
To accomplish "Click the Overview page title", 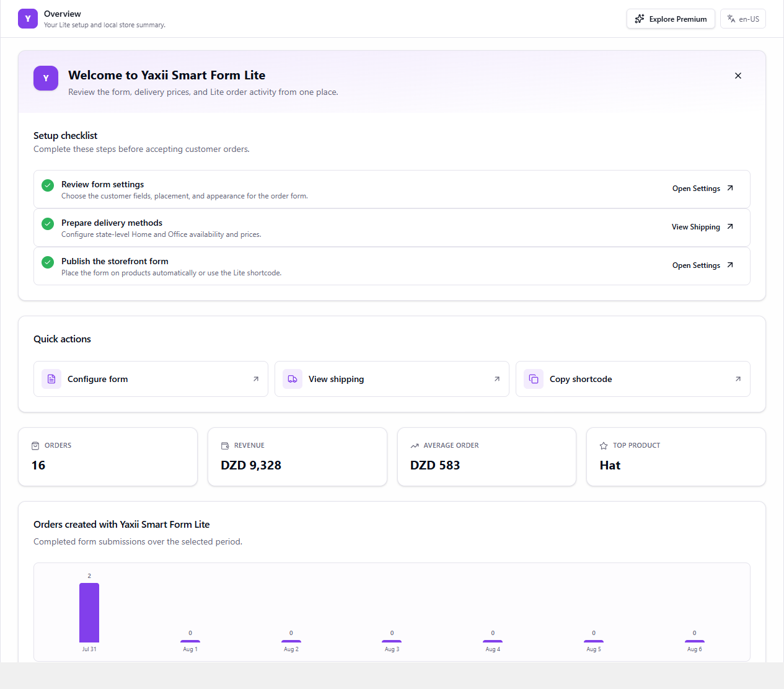I will 63,14.
